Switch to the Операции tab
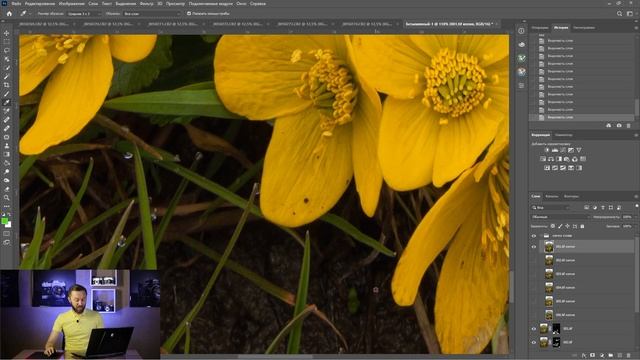This screenshot has width=640, height=360. [540, 28]
